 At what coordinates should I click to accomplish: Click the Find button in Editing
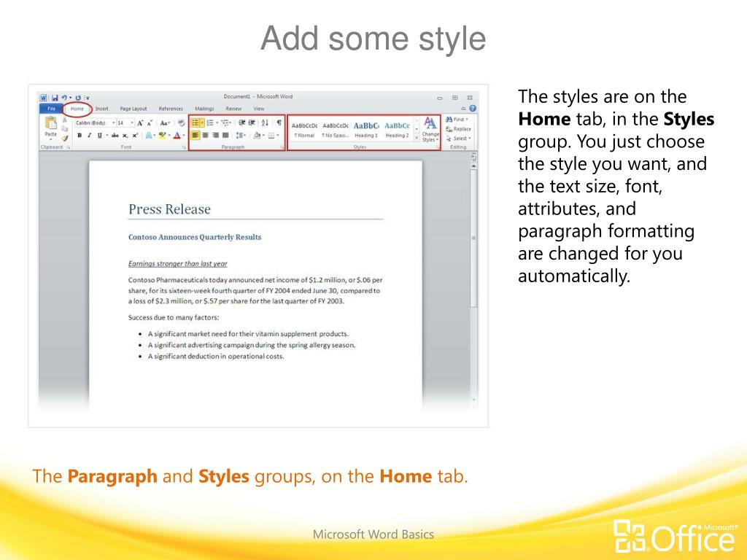[457, 119]
